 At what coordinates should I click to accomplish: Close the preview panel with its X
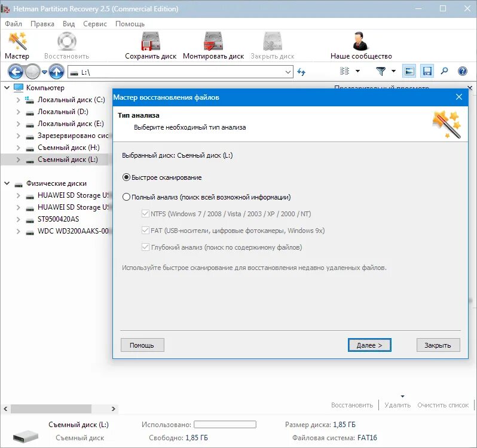(x=470, y=88)
